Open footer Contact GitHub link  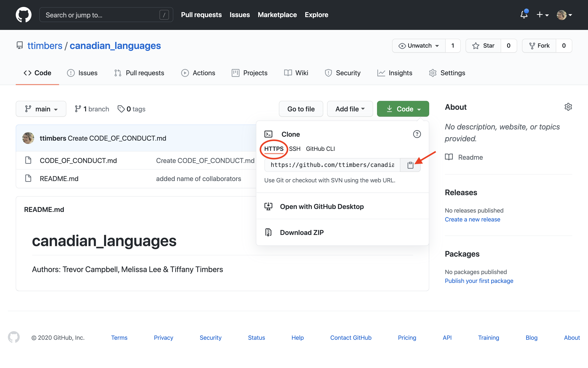point(351,338)
